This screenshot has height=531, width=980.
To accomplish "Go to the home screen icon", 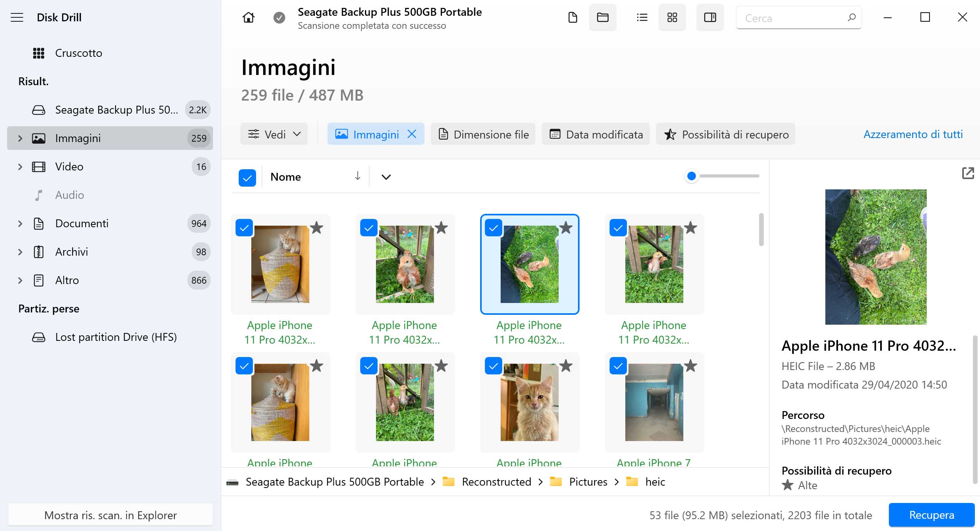I will 248,17.
